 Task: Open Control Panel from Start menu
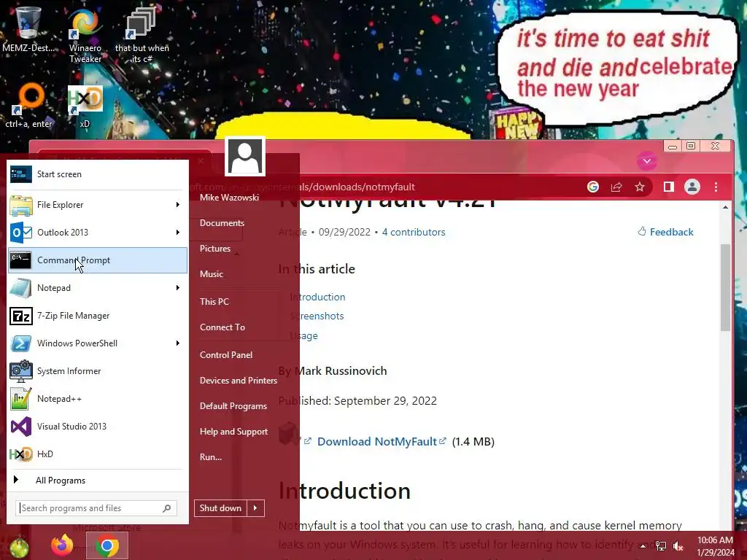click(x=226, y=355)
